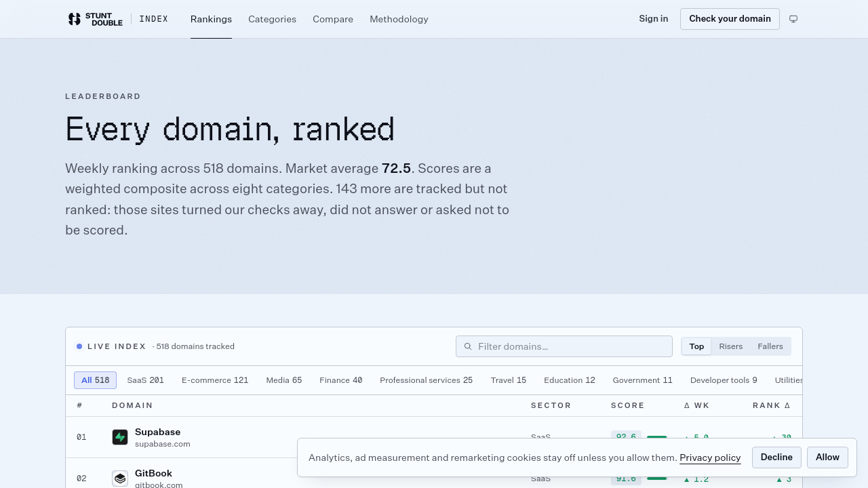Filter by the All 518 chip
The width and height of the screenshot is (868, 488).
[95, 380]
